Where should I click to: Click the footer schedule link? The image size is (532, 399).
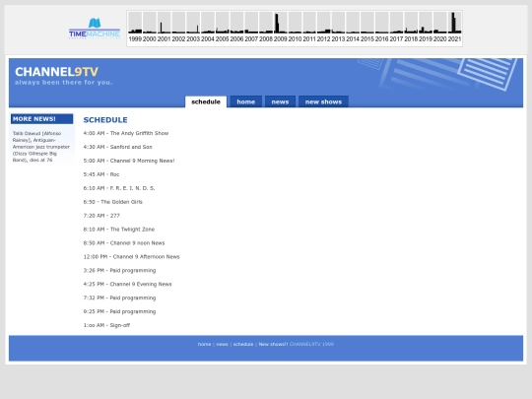tap(243, 344)
